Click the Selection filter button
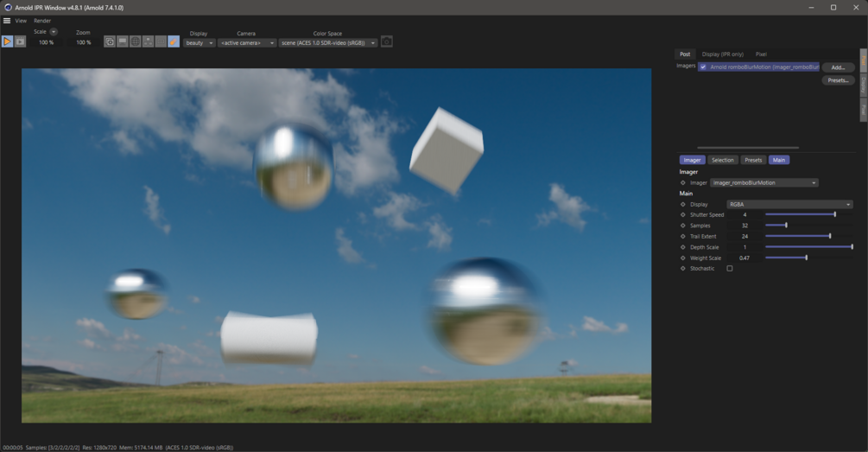This screenshot has height=452, width=868. pyautogui.click(x=722, y=160)
